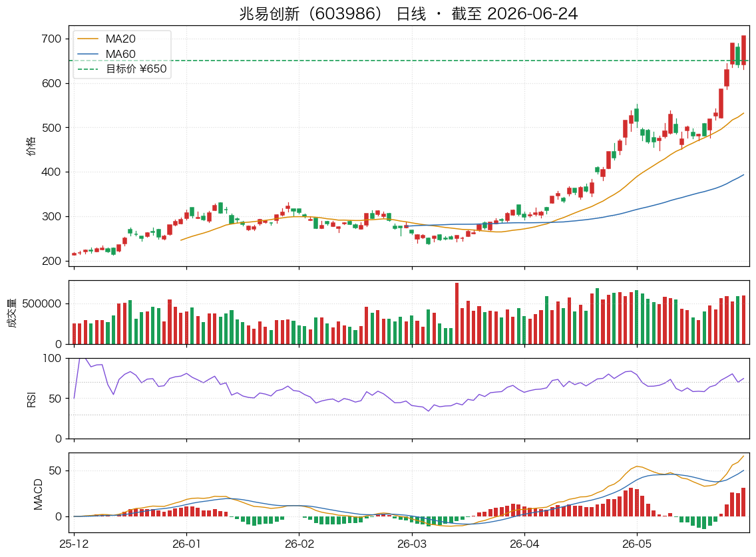Click the 300 price tick label
The width and height of the screenshot is (756, 557).
point(51,216)
